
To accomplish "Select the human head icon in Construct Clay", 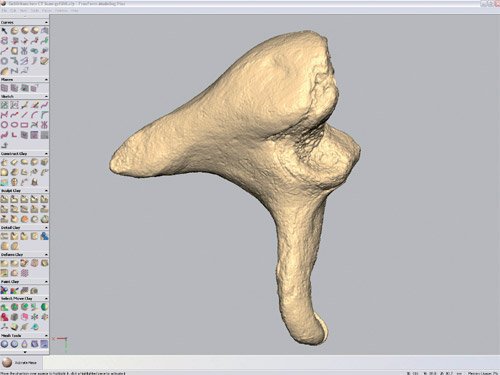I will pos(14,182).
